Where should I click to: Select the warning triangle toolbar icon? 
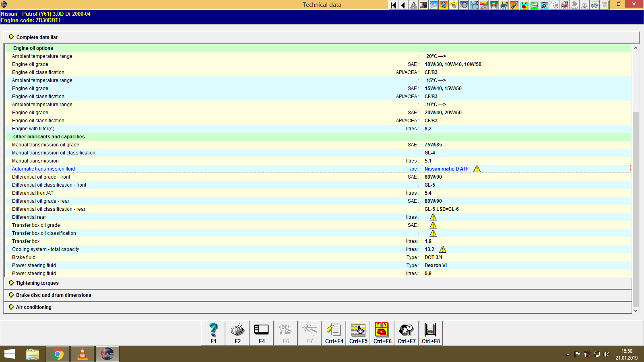[x=413, y=5]
